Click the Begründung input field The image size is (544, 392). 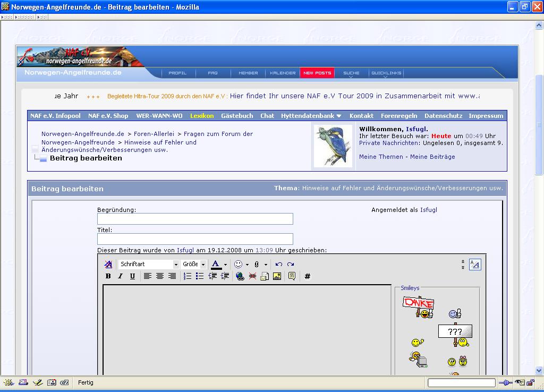pos(195,219)
